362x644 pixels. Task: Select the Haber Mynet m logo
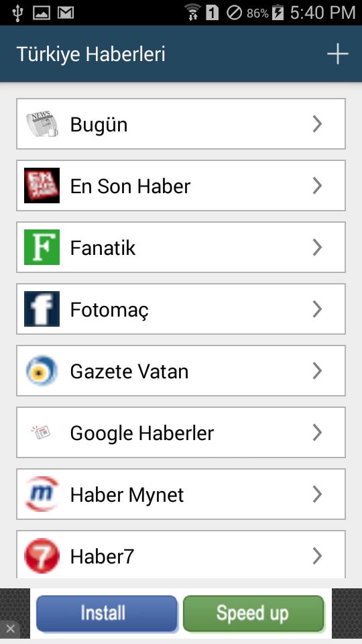click(x=42, y=494)
